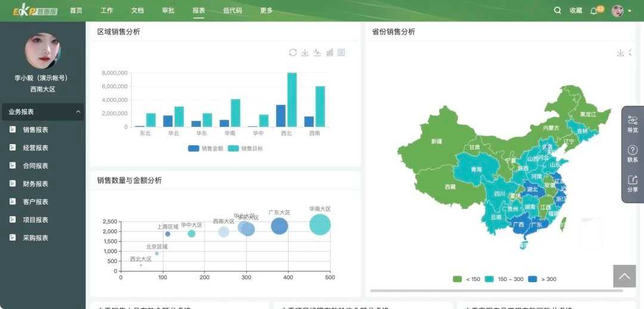Collapse the 业务报表 section chevron

click(x=78, y=112)
